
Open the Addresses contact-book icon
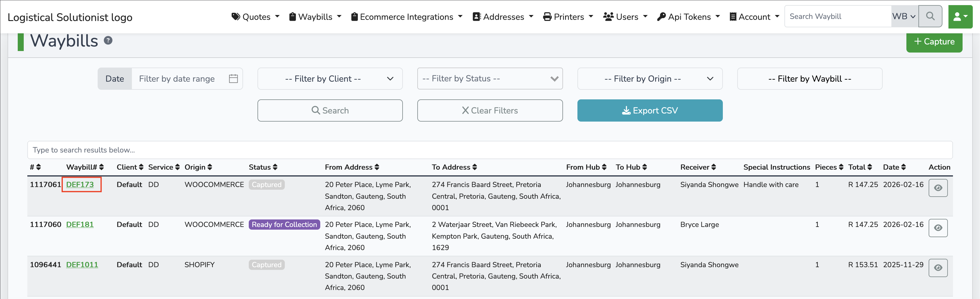(x=477, y=16)
